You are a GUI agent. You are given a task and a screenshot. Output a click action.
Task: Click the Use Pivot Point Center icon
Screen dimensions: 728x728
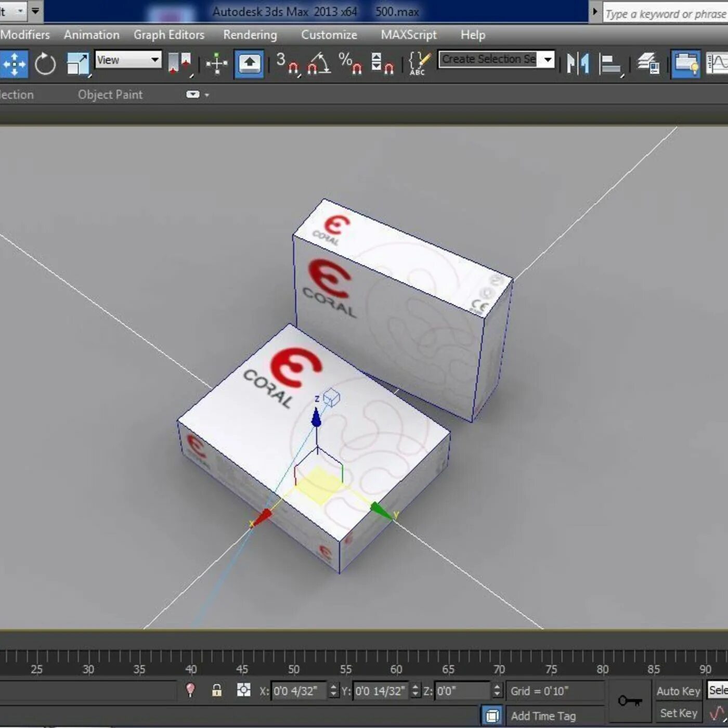click(x=180, y=64)
